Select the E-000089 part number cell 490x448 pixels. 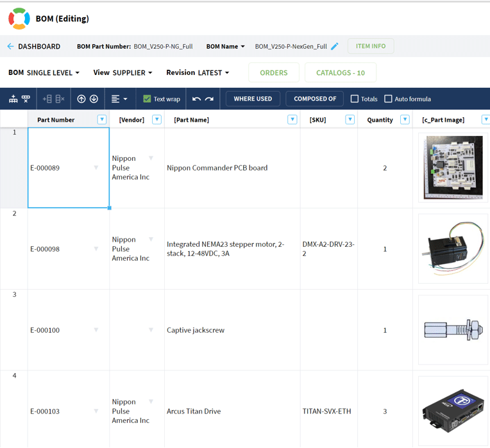[x=69, y=168]
